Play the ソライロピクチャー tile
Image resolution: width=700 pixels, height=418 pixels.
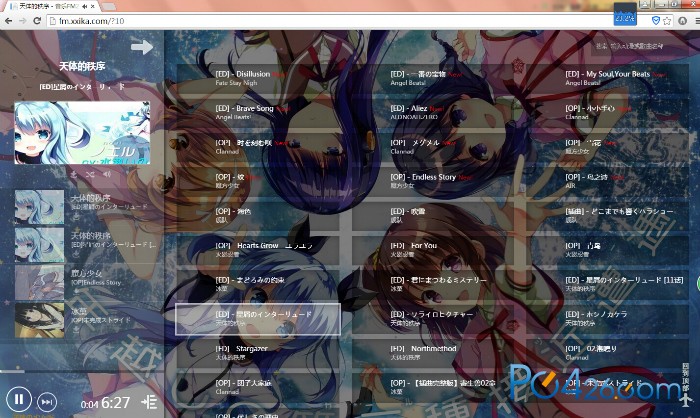[433, 319]
